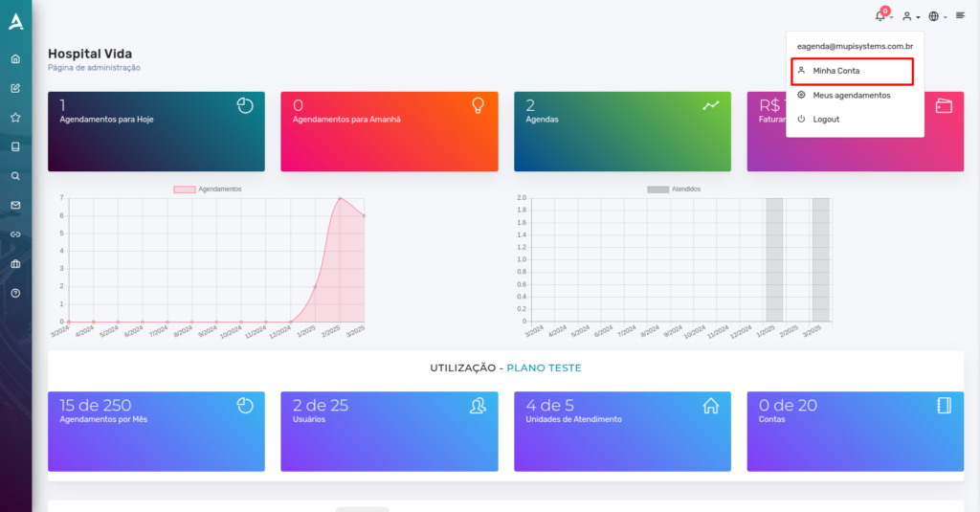Toggle the Agendamentos chart legend

[x=208, y=189]
